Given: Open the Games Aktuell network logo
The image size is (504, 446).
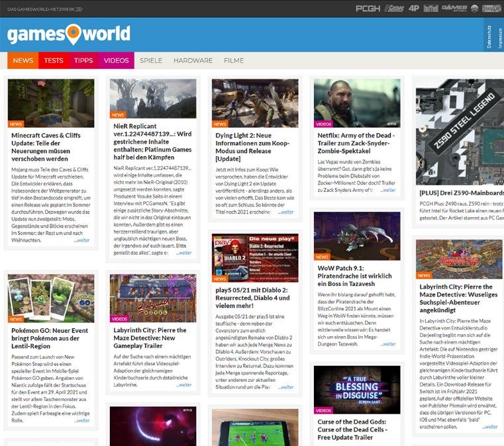Looking at the screenshot, I should pos(454,9).
